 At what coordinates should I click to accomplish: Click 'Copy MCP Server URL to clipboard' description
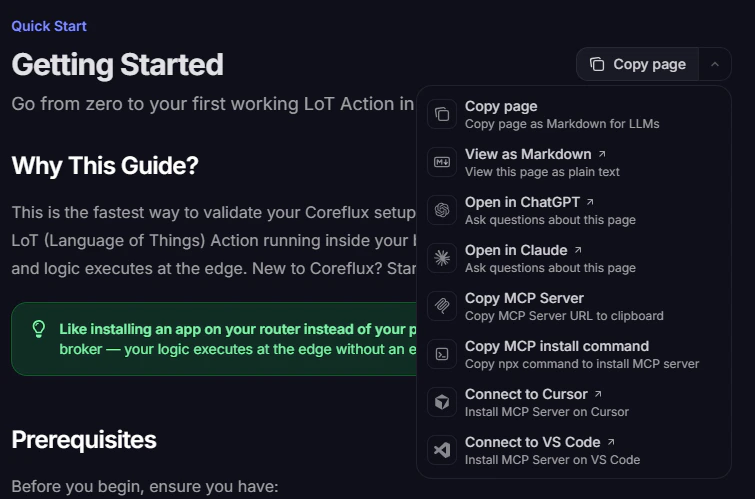(x=564, y=316)
